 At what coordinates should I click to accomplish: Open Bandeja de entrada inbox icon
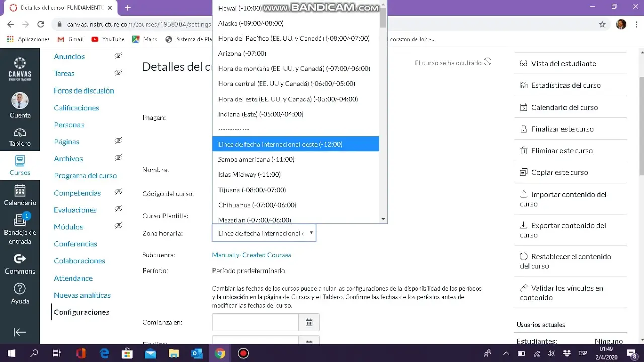pos(20,221)
